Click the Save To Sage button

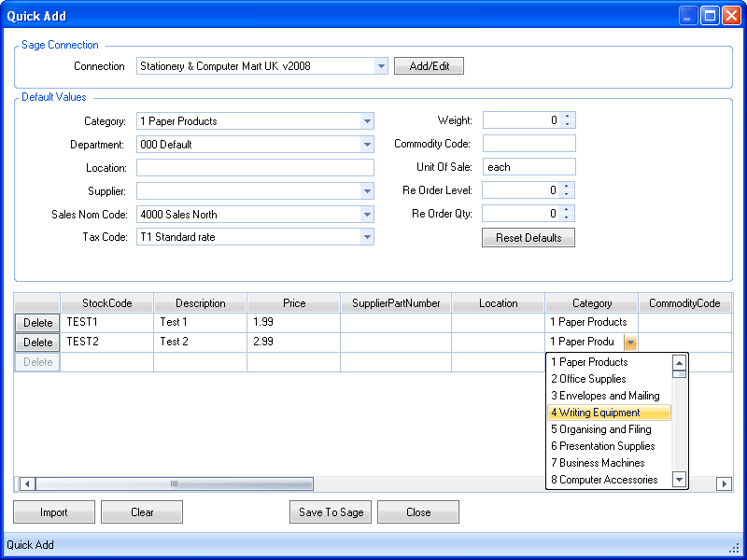[331, 511]
